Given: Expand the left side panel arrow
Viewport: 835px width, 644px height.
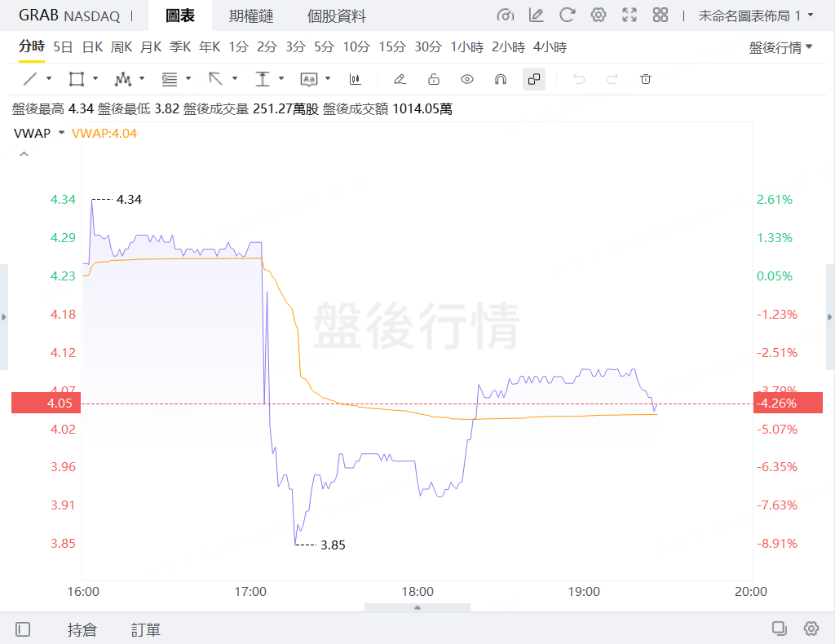Looking at the screenshot, I should pos(4,316).
